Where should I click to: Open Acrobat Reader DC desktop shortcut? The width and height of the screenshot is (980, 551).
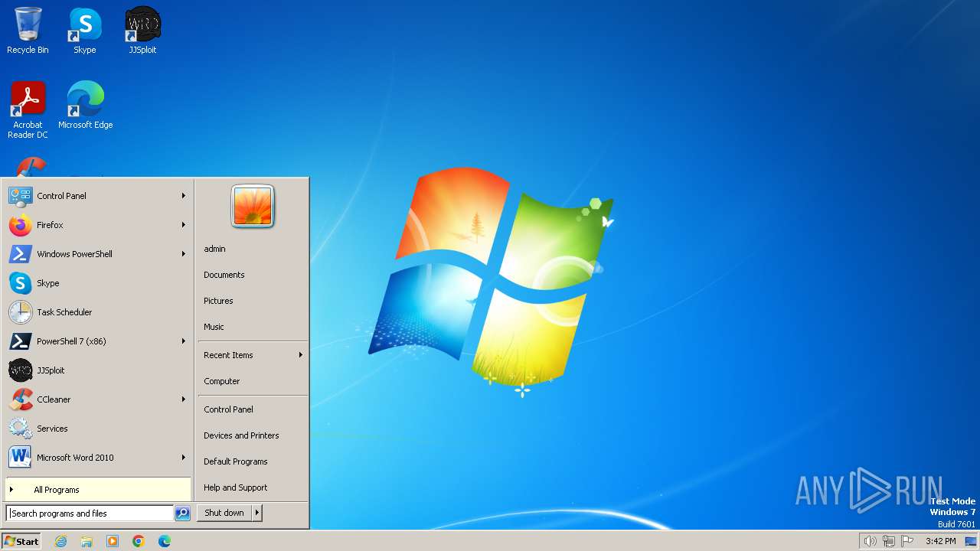28,110
